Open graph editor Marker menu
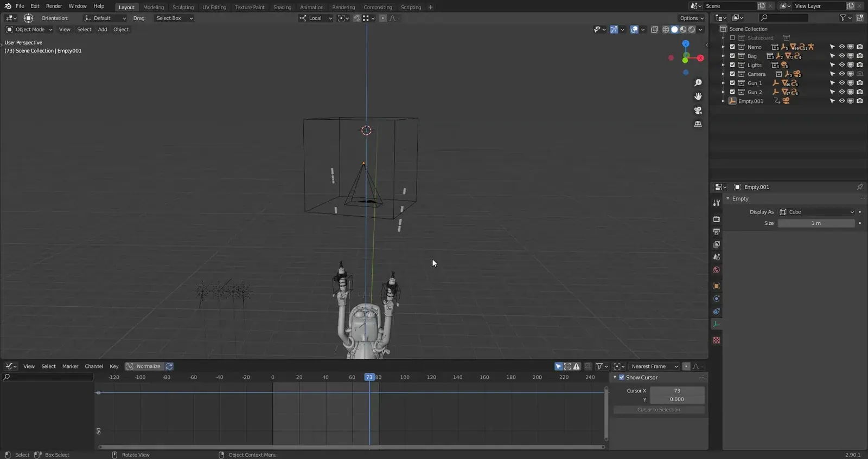Viewport: 868px width, 459px height. [70, 366]
